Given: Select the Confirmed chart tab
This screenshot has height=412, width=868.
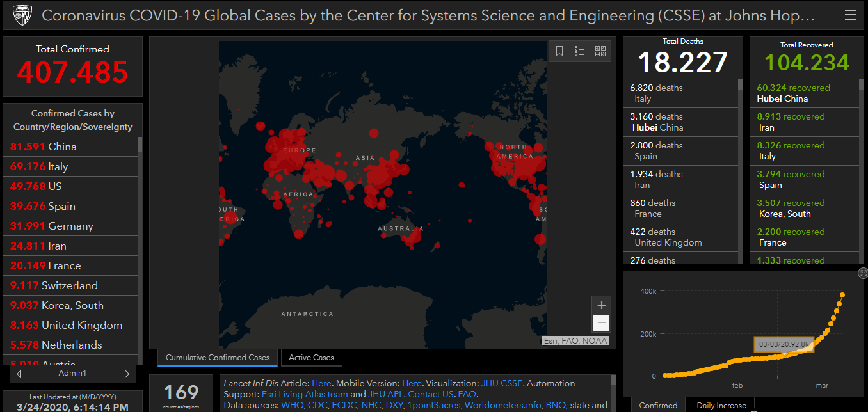Looking at the screenshot, I should (x=659, y=405).
